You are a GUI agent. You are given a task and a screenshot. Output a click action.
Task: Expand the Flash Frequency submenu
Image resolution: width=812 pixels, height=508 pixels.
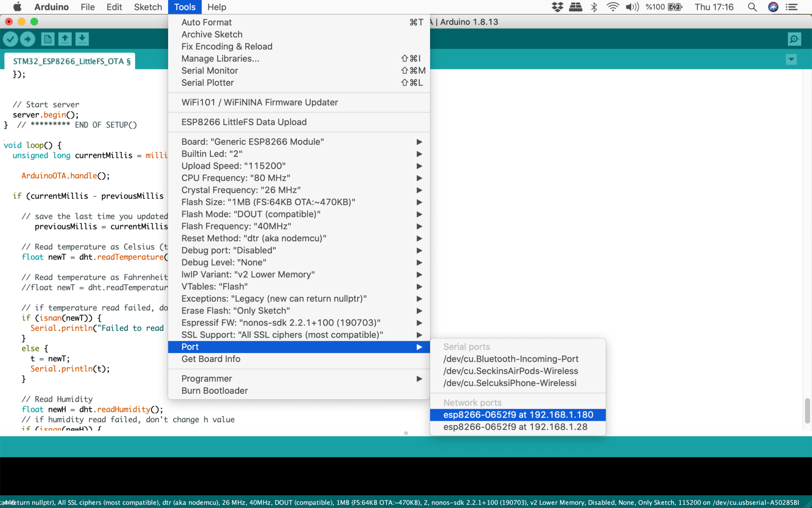[299, 226]
